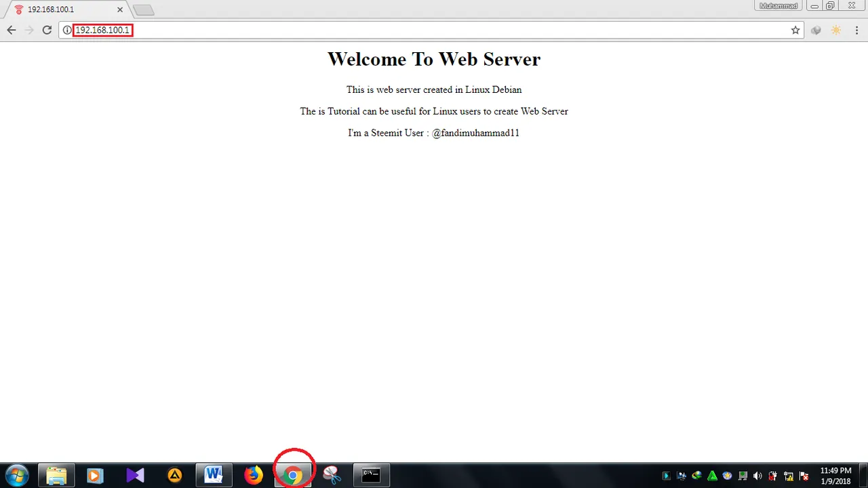
Task: Click the Chrome taskbar icon
Action: [293, 475]
